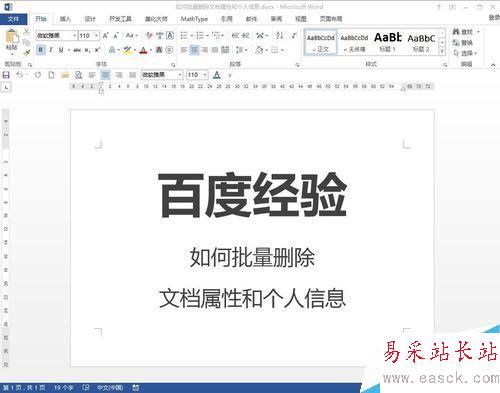Toggle Justify in paragraph group

[215, 50]
